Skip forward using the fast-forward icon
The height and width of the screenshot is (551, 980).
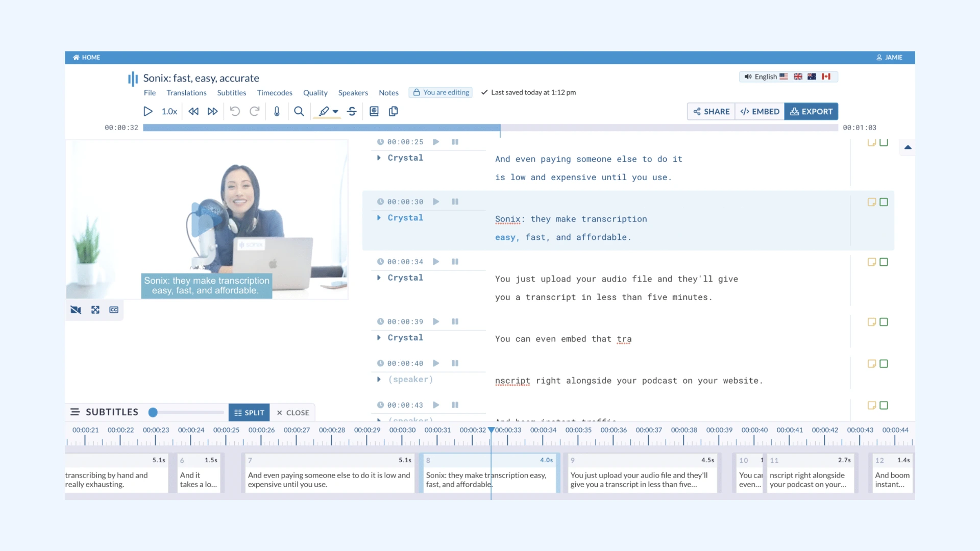pyautogui.click(x=213, y=111)
